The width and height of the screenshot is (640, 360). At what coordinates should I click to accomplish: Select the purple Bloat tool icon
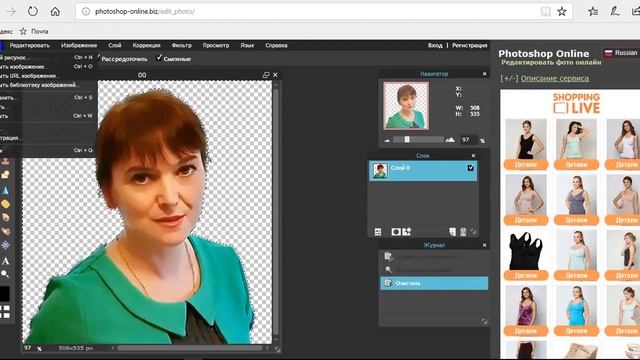pos(5,245)
